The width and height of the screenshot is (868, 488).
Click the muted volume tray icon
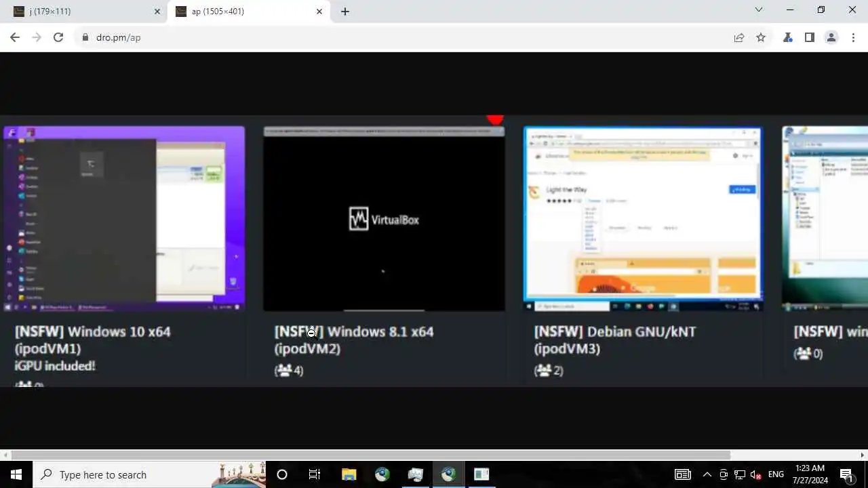pyautogui.click(x=755, y=474)
